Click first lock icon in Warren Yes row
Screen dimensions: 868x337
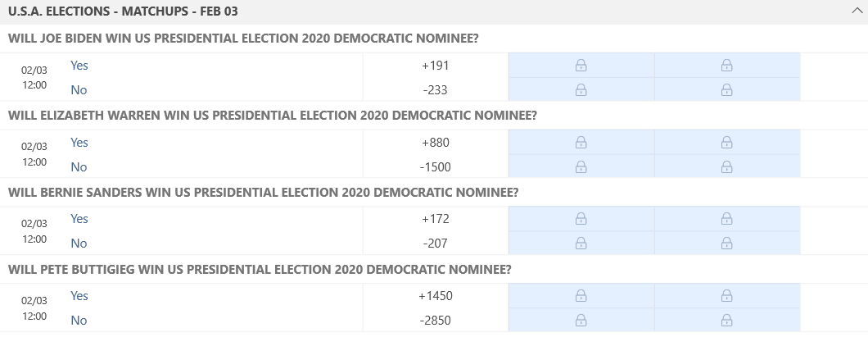tap(581, 143)
